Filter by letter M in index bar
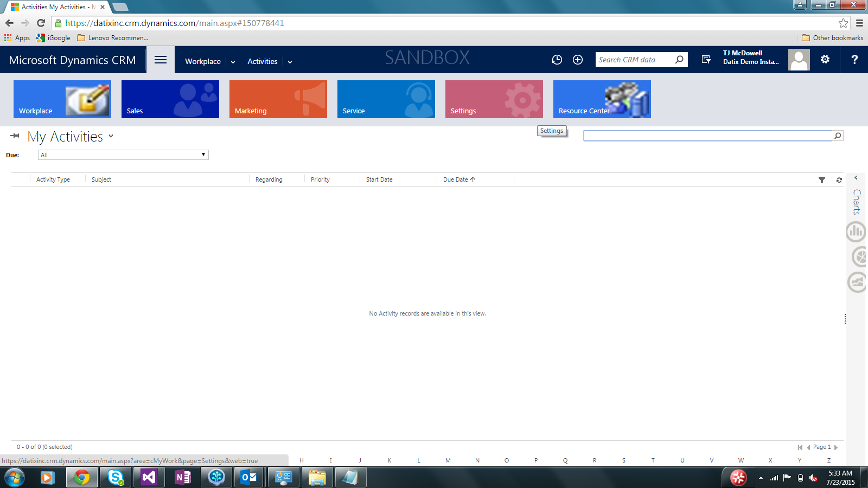Viewport: 868px width, 488px height. [x=448, y=460]
